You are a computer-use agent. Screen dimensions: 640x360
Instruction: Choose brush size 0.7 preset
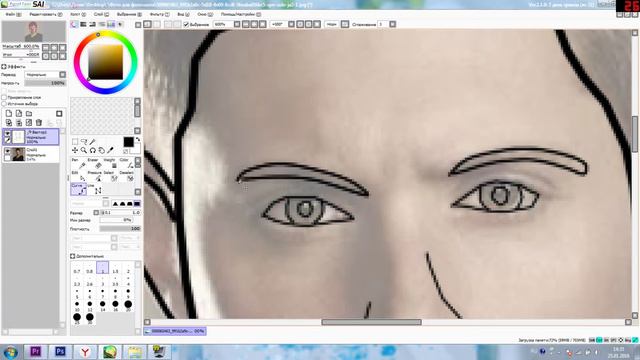77,268
